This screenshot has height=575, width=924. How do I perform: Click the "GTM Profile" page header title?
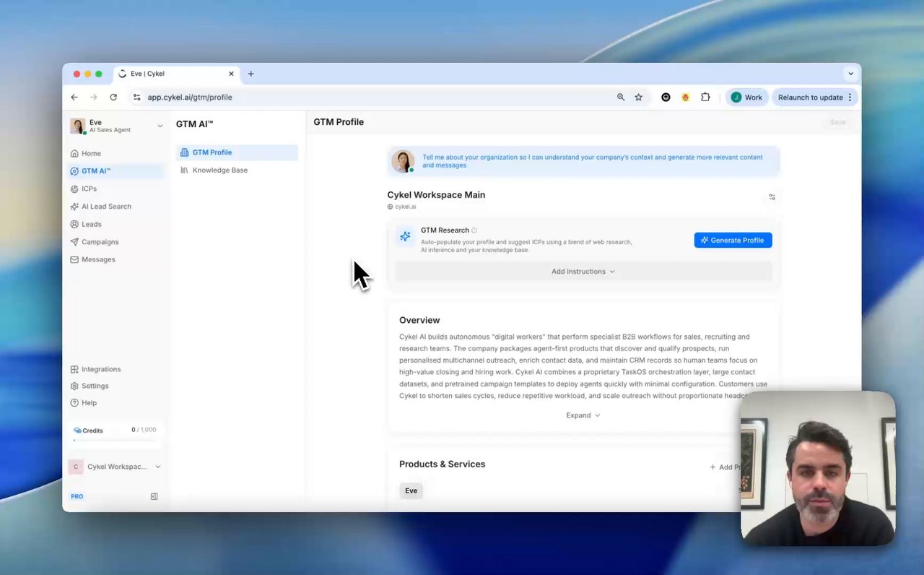click(339, 122)
